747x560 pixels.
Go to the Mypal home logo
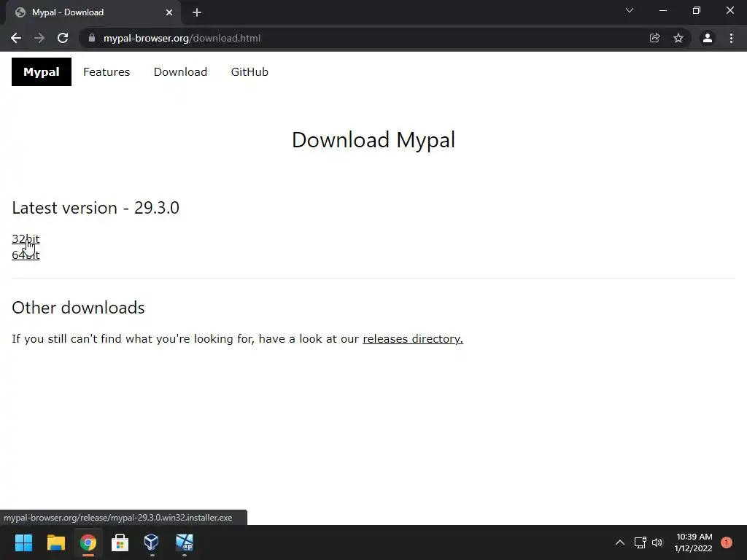42,72
